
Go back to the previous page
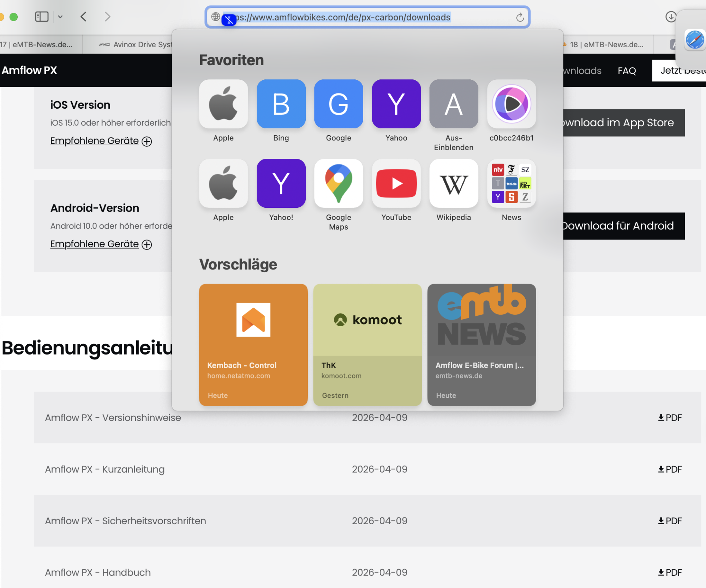pos(84,17)
